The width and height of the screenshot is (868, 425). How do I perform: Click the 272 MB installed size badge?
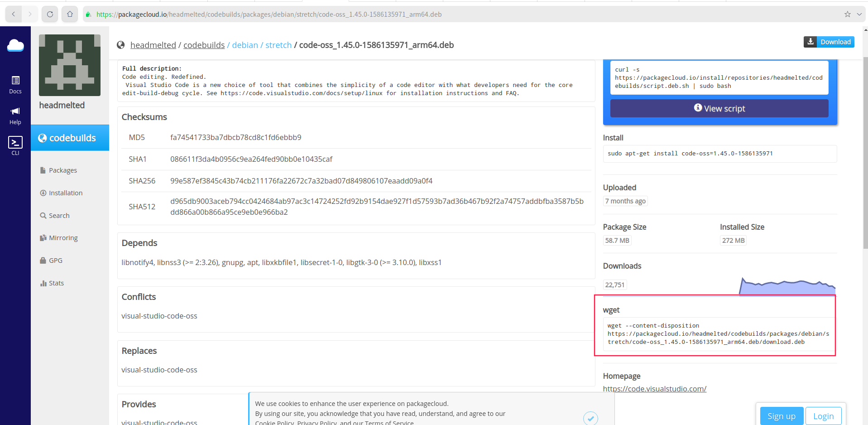point(733,241)
